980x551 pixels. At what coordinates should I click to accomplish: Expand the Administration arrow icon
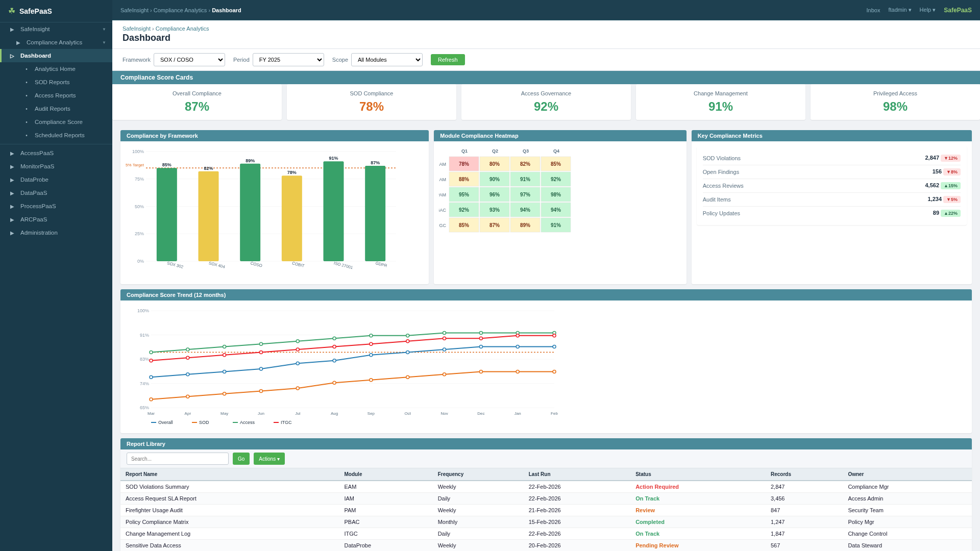12,233
